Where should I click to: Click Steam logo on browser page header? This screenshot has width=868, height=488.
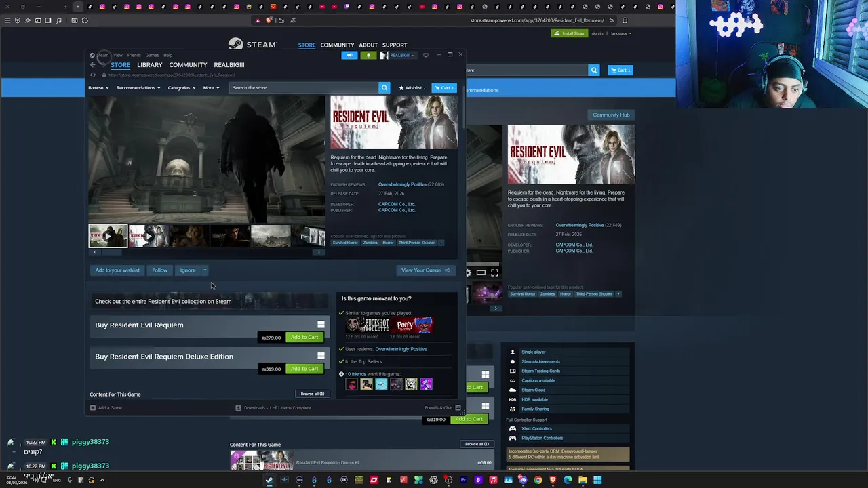pyautogui.click(x=252, y=45)
